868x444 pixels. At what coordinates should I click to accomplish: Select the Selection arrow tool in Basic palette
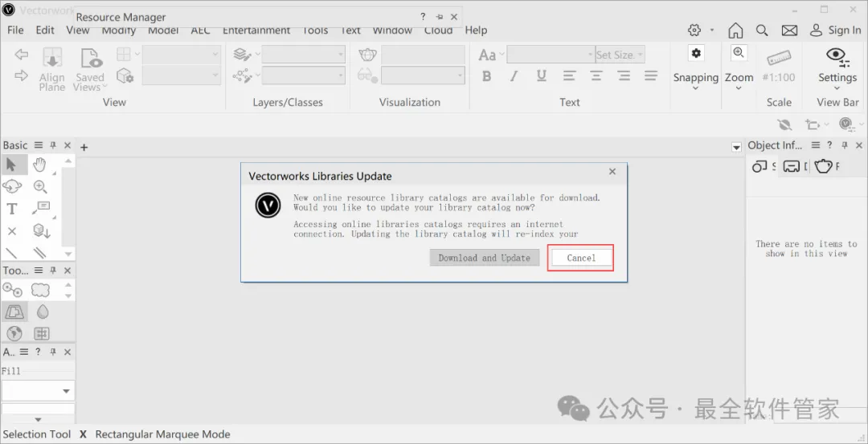[x=11, y=165]
